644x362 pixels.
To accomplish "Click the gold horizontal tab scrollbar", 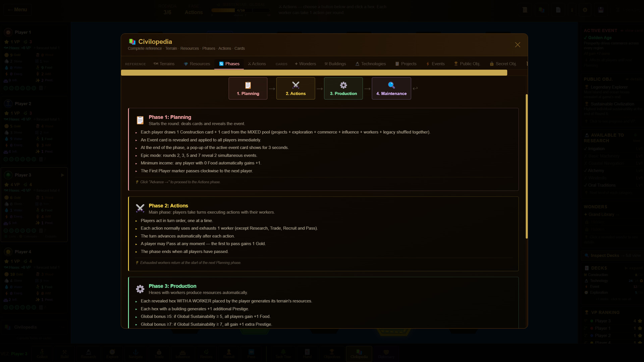I will pyautogui.click(x=314, y=73).
